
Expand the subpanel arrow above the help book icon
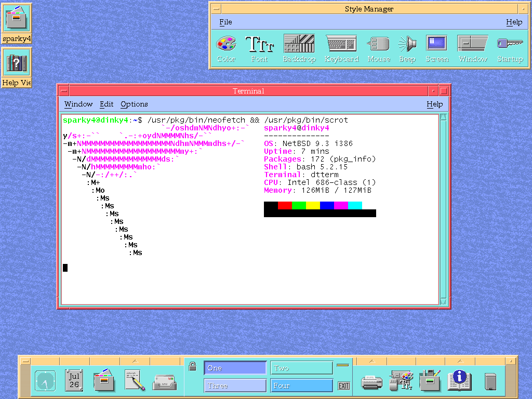[x=459, y=361]
